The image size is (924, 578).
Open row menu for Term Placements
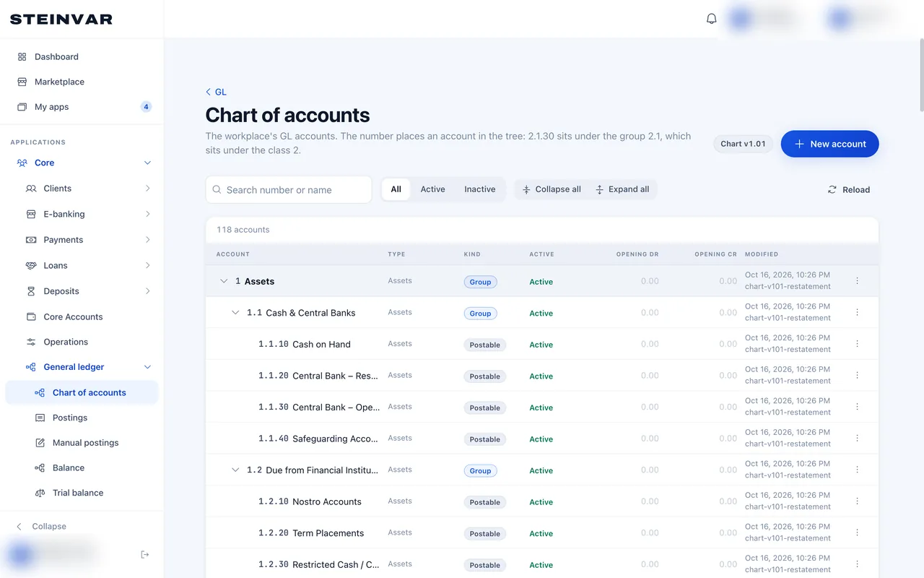pos(857,532)
